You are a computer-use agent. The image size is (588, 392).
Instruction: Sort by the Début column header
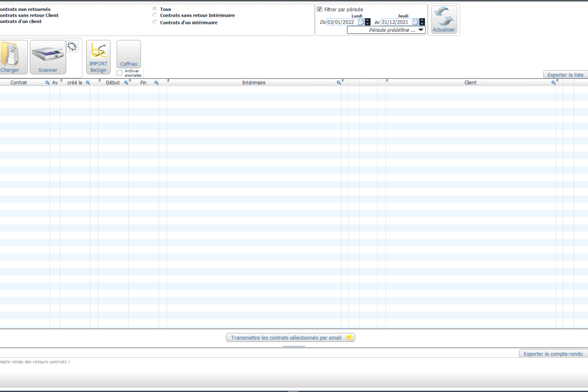coord(113,83)
